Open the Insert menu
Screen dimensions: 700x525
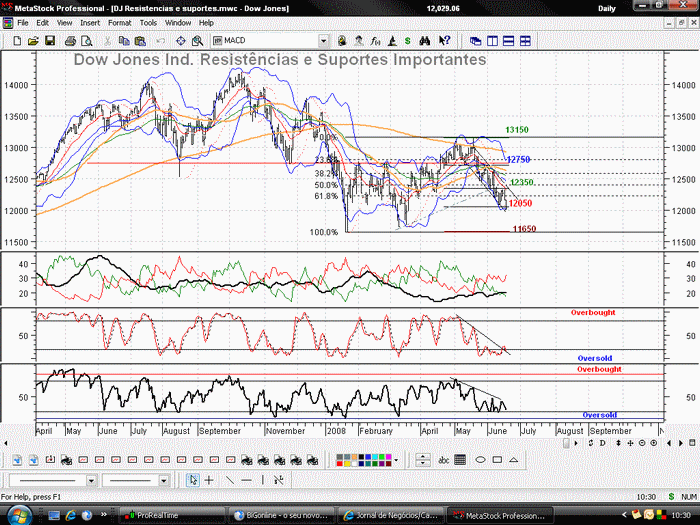pyautogui.click(x=90, y=23)
